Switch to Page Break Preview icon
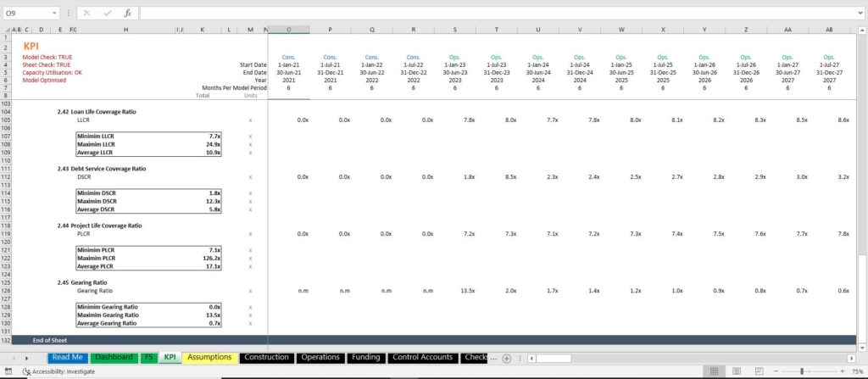 tap(759, 371)
